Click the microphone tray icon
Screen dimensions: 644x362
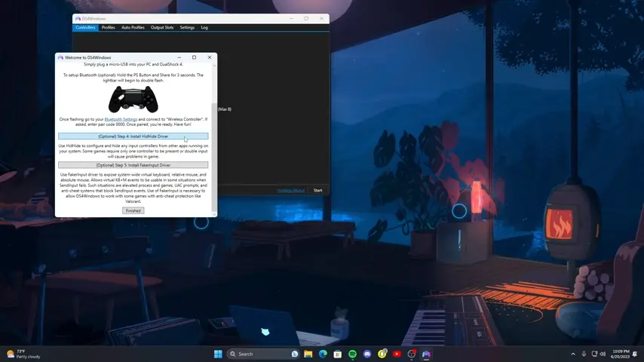click(584, 354)
